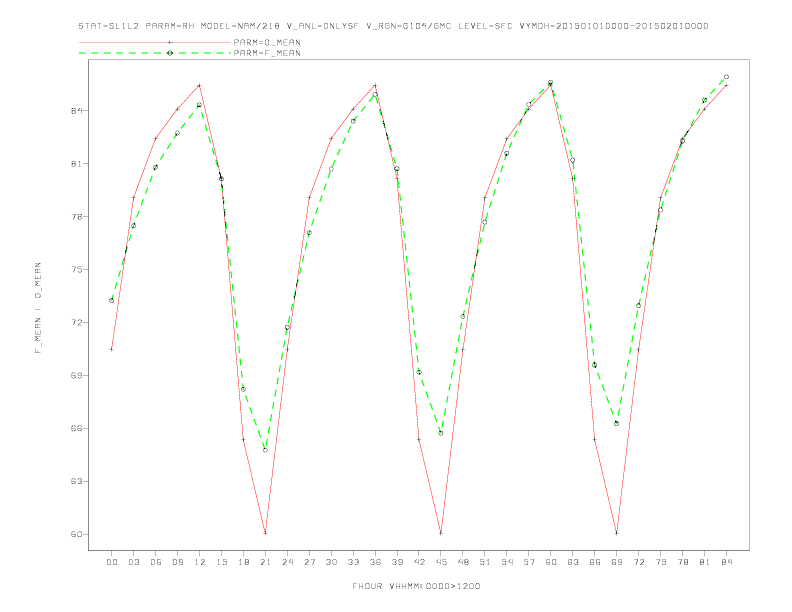Select the F_MEAN circle marker at hour 18
Viewport: 792px width, 612px height.
(x=243, y=389)
